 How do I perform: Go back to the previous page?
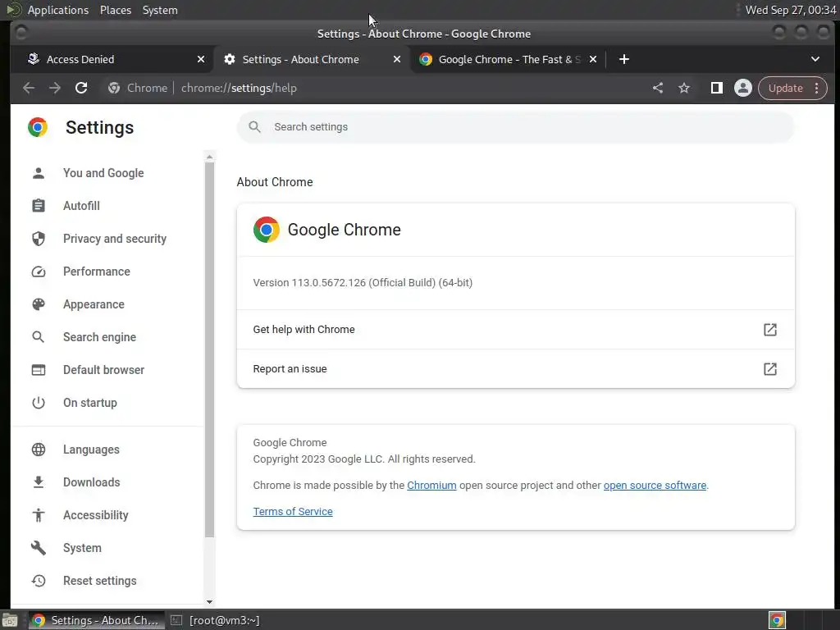coord(29,88)
